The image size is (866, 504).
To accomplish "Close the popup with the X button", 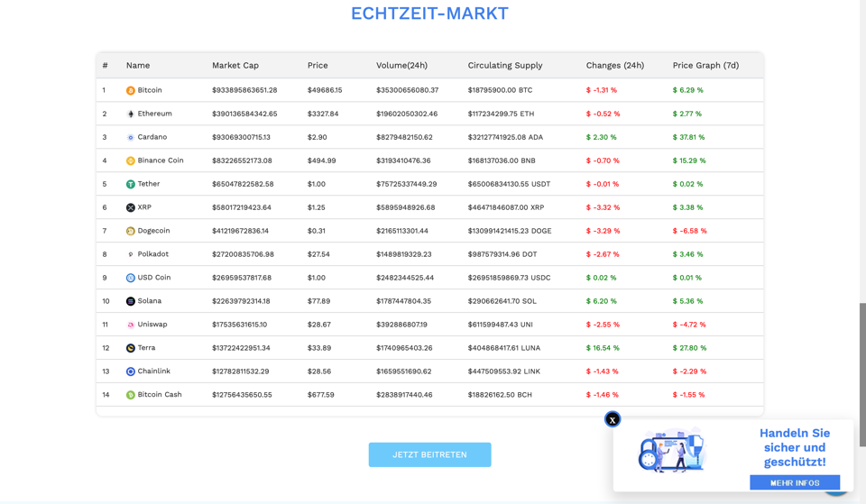I will point(612,419).
